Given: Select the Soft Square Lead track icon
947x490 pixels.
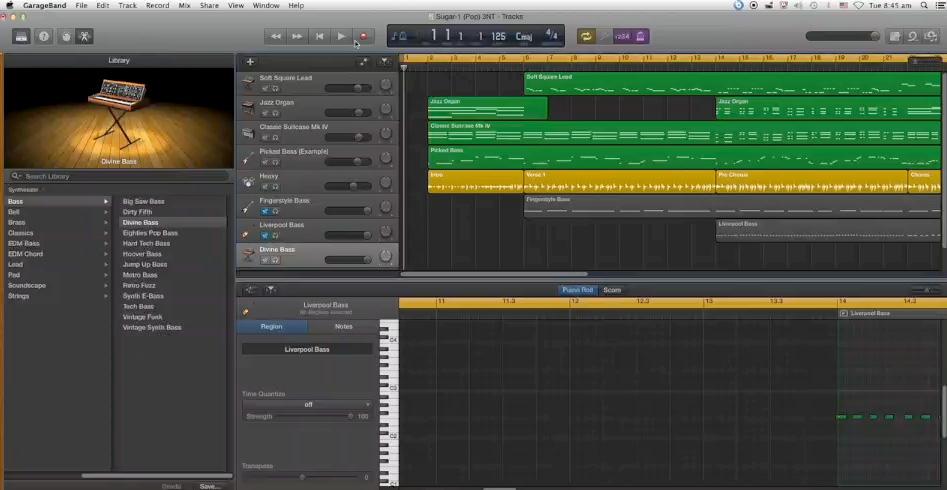Looking at the screenshot, I should [248, 85].
